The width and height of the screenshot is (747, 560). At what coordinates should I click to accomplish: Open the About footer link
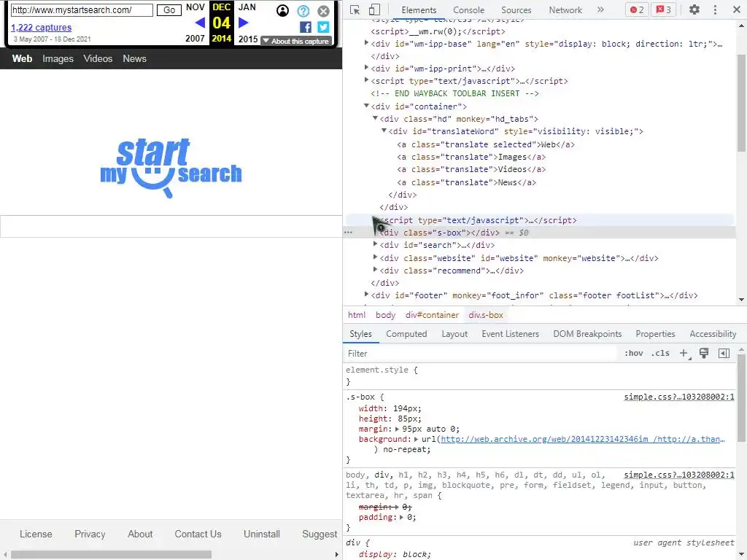(140, 534)
